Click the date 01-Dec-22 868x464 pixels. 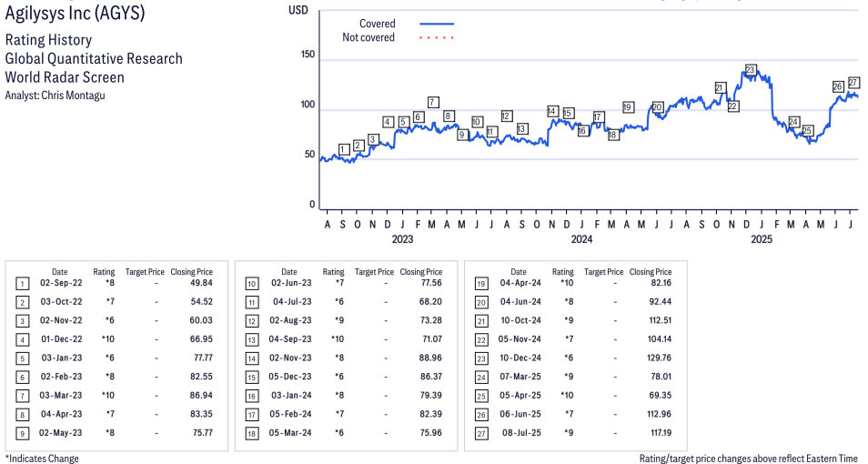(x=61, y=338)
